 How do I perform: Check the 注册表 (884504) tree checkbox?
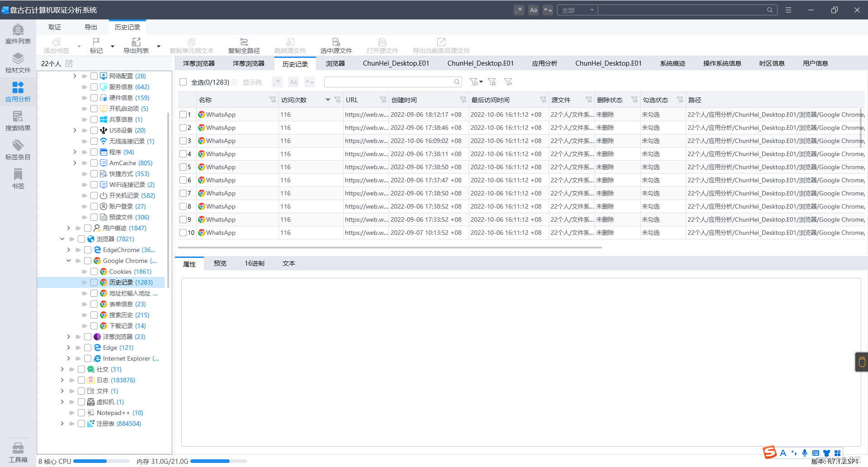[81, 424]
